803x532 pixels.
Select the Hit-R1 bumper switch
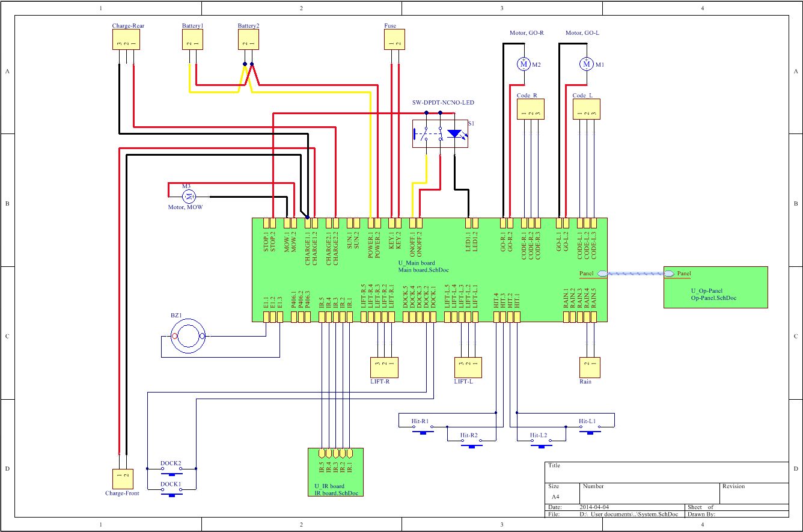(423, 428)
